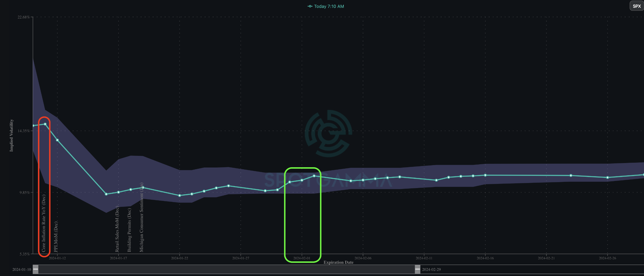Select the data point on the 2024-02-26 gridline

(608, 178)
